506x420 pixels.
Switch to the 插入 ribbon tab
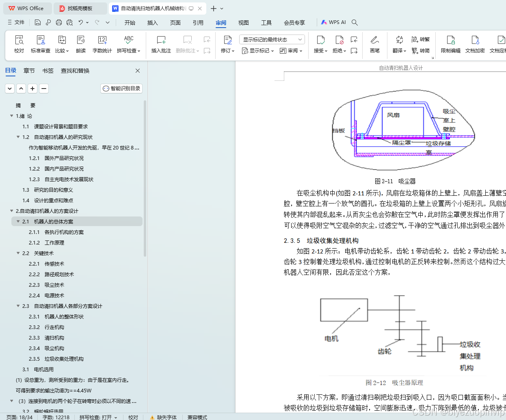pyautogui.click(x=153, y=23)
